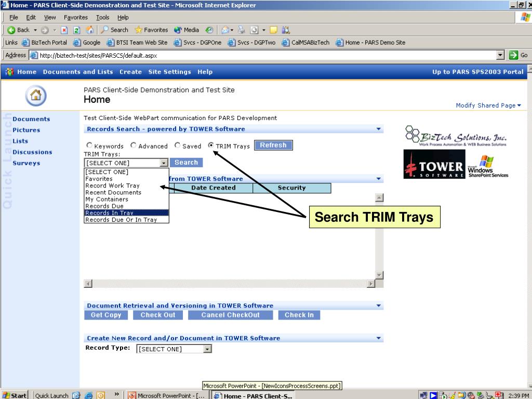This screenshot has height=399, width=532.
Task: Choose Record Work Tray option
Action: (x=126, y=185)
